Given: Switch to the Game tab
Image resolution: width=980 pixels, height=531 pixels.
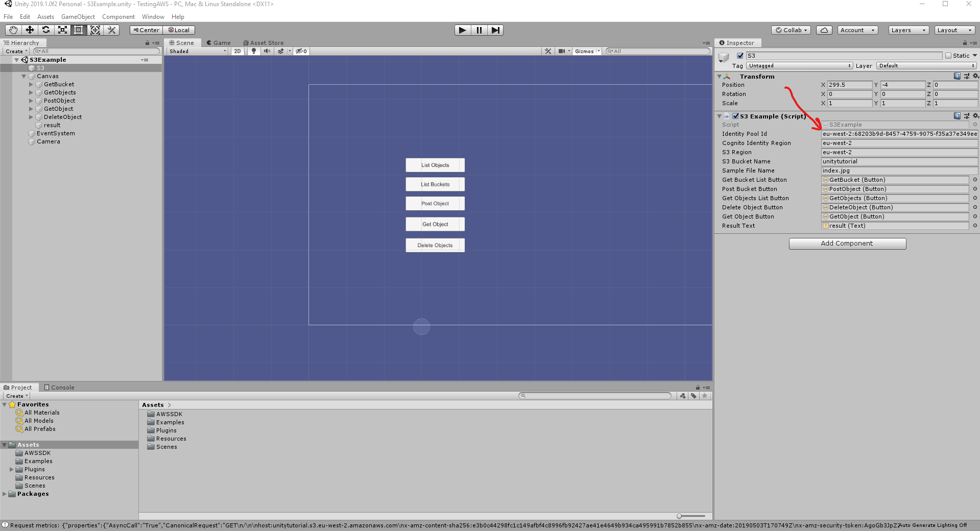Looking at the screenshot, I should tap(219, 43).
